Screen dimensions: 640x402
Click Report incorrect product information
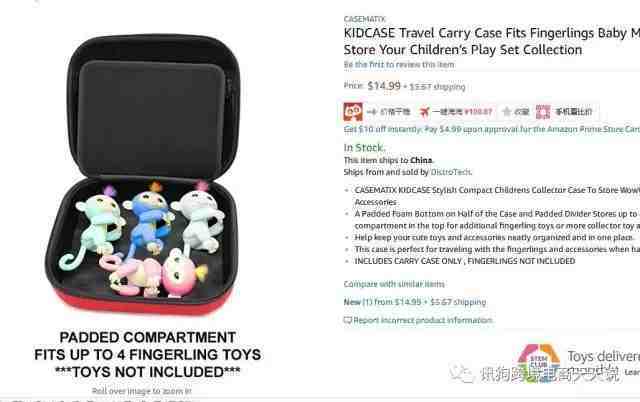click(x=423, y=320)
